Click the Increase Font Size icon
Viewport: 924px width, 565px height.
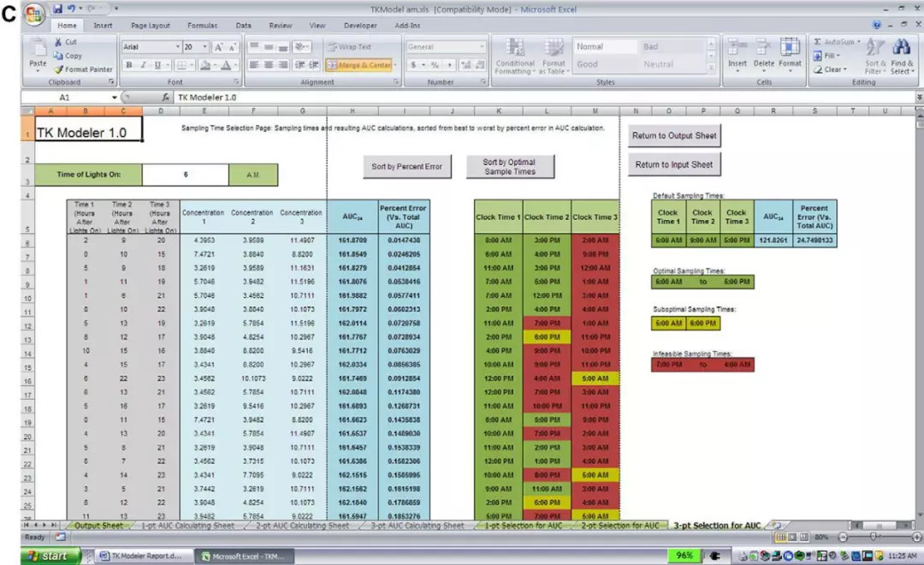(x=219, y=47)
